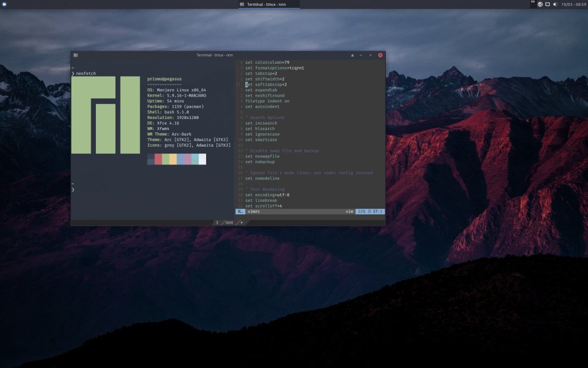Click the red color swatch in neofetch palette
The width and height of the screenshot is (588, 368).
(158, 159)
